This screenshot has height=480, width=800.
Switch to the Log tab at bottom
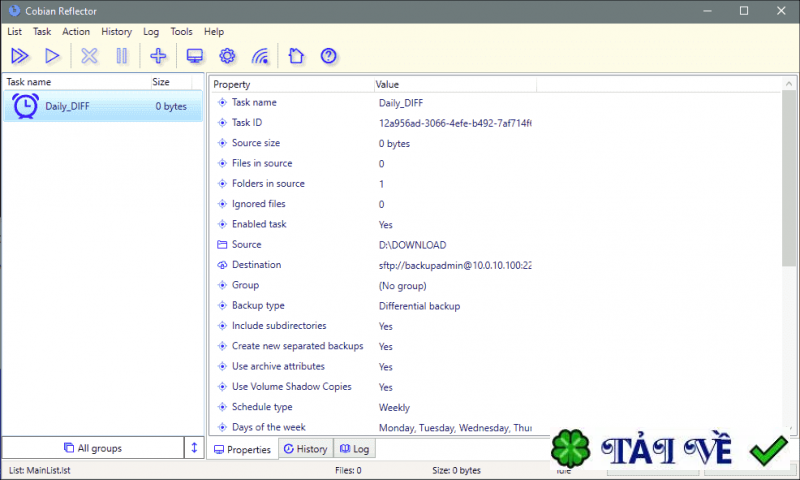[x=355, y=449]
